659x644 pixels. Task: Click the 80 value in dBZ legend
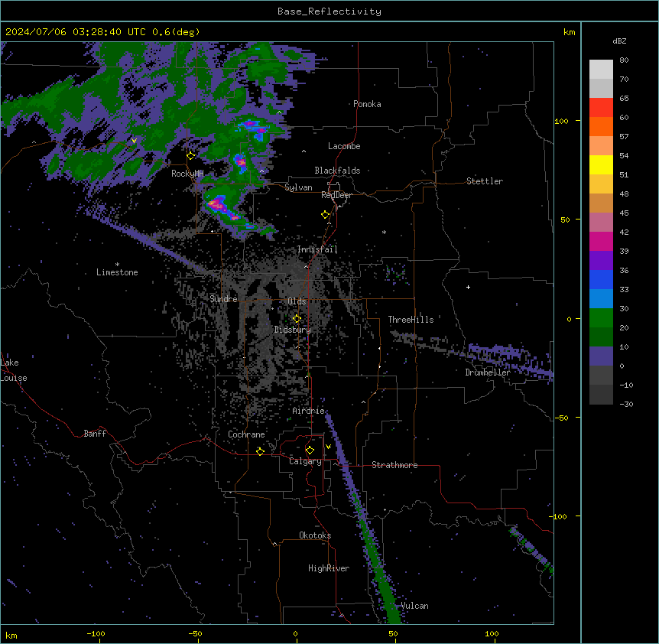tap(624, 60)
